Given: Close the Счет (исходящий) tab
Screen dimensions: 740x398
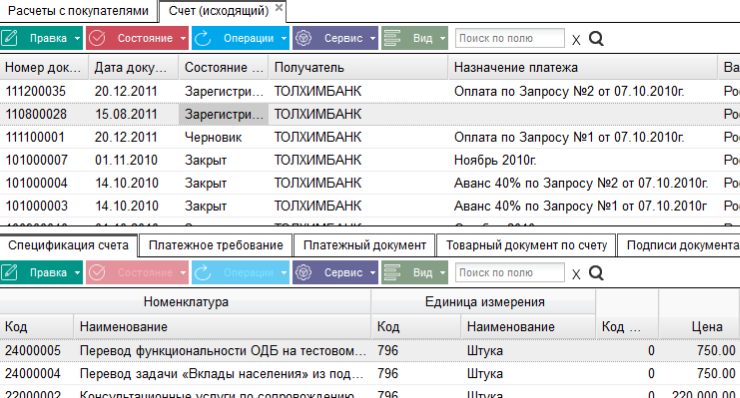Looking at the screenshot, I should (279, 8).
